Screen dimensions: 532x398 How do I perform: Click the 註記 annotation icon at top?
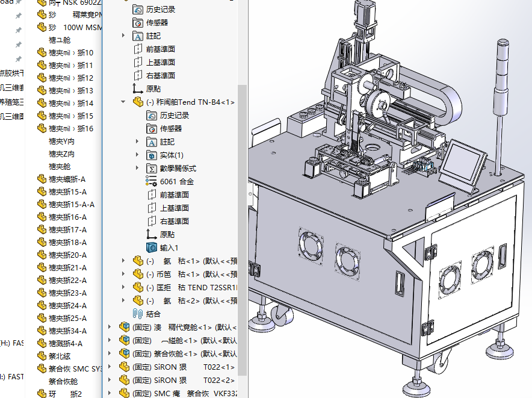click(137, 36)
